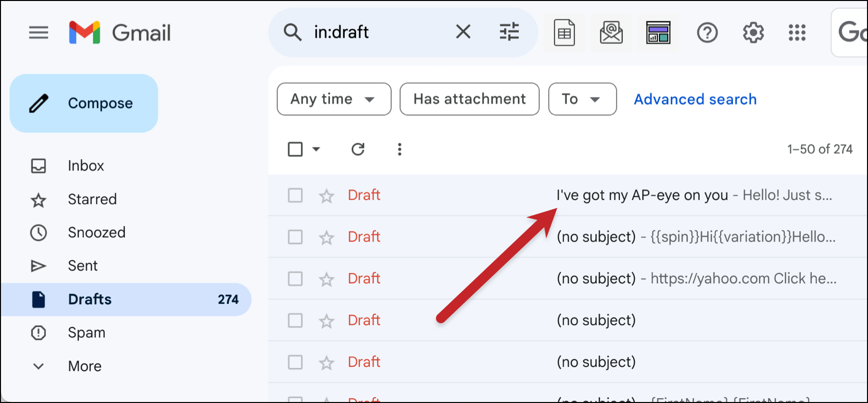Viewport: 868px width, 403px height.
Task: Clear the in:draft search query
Action: [463, 32]
